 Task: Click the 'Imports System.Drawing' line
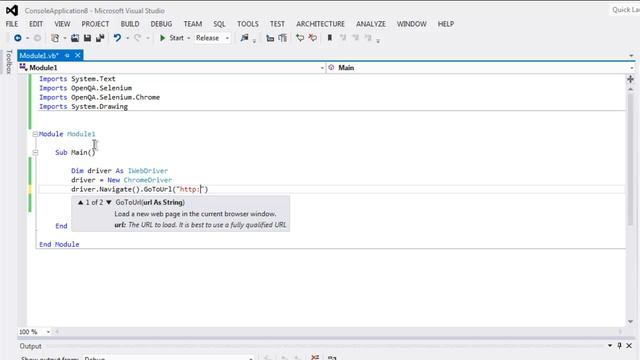(84, 107)
